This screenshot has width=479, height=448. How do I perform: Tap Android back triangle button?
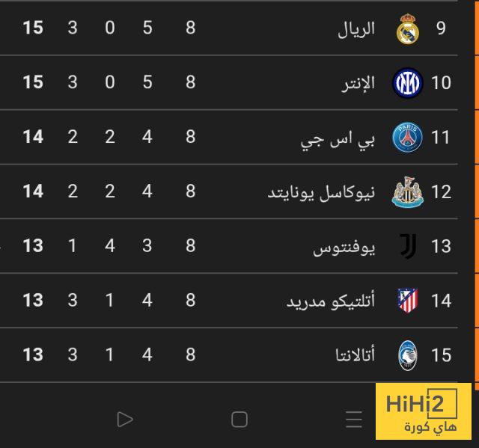pyautogui.click(x=125, y=420)
